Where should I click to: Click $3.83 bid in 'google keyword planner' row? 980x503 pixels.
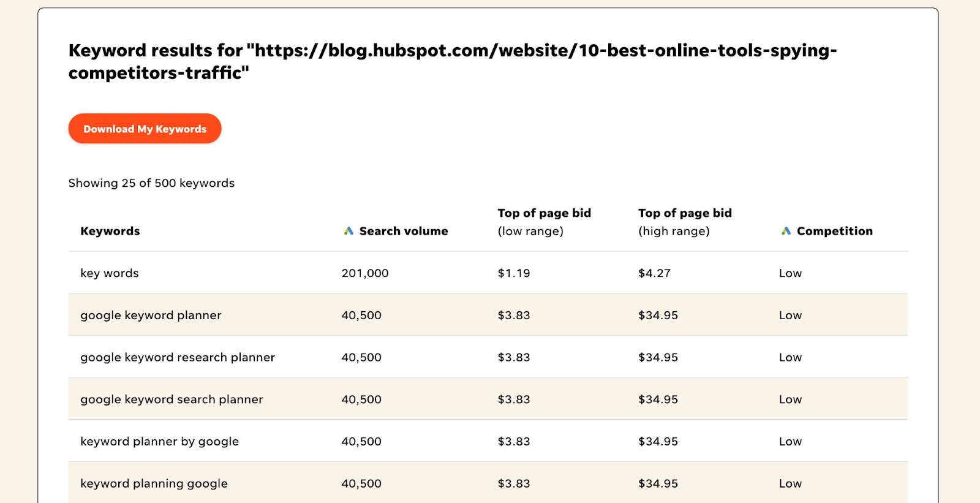coord(514,316)
